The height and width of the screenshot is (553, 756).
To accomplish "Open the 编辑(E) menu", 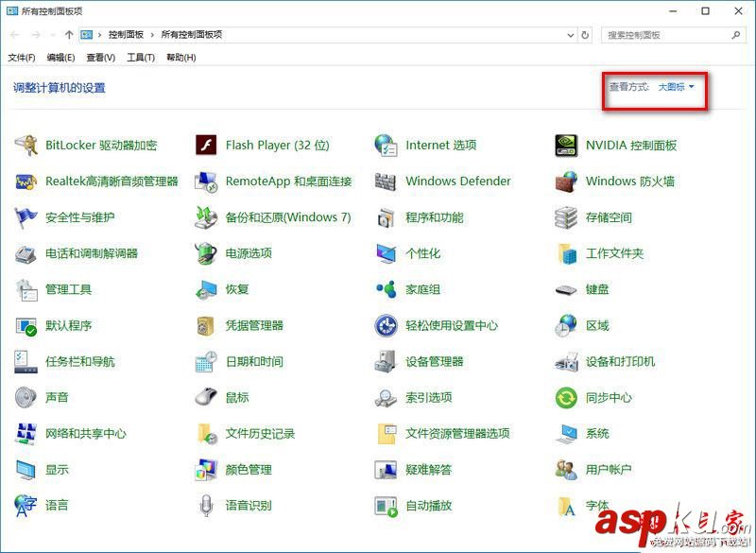I will pyautogui.click(x=60, y=58).
